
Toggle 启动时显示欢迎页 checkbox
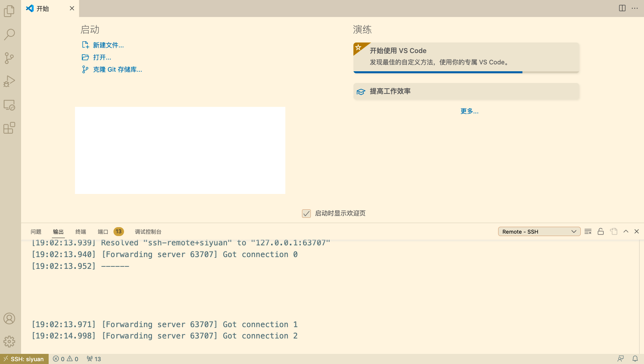pyautogui.click(x=306, y=213)
